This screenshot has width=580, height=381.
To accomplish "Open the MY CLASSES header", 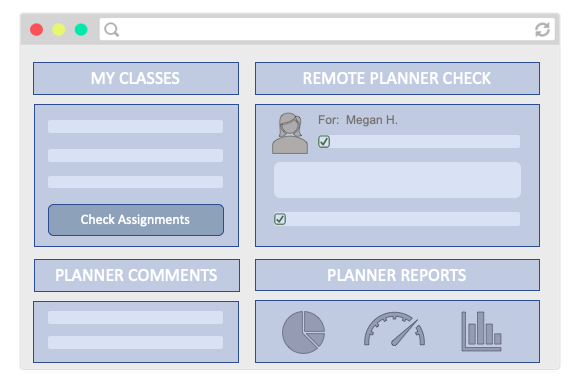I will click(136, 78).
